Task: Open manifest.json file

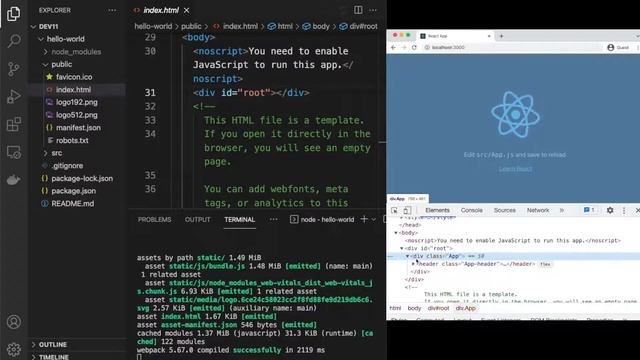Action: coord(78,128)
